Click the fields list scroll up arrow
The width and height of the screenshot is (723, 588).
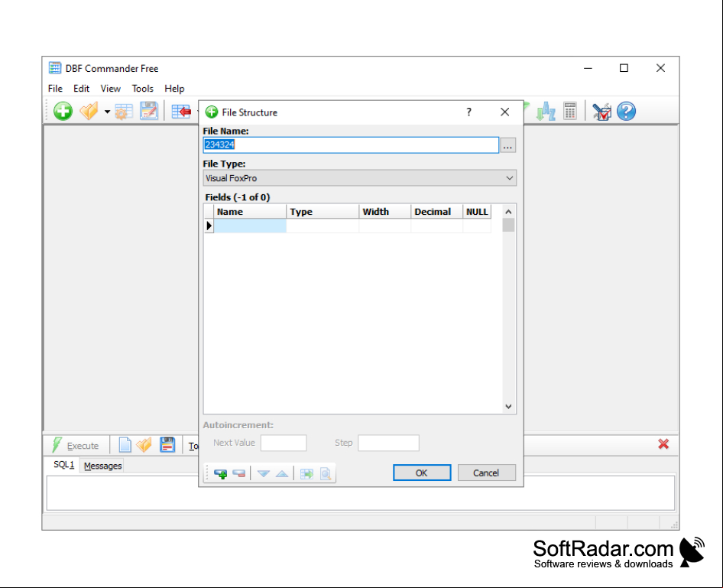pos(508,212)
